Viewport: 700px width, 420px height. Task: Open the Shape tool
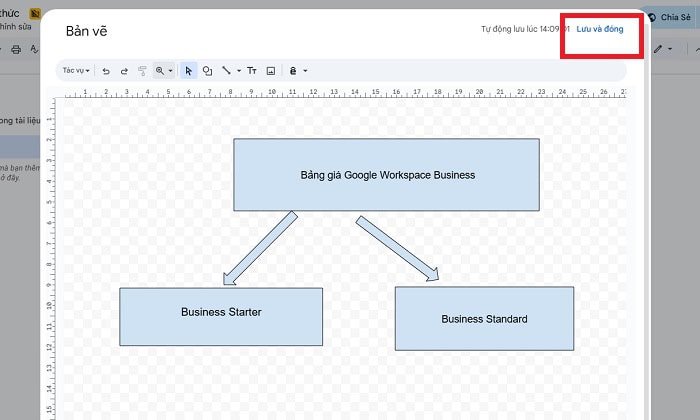207,71
